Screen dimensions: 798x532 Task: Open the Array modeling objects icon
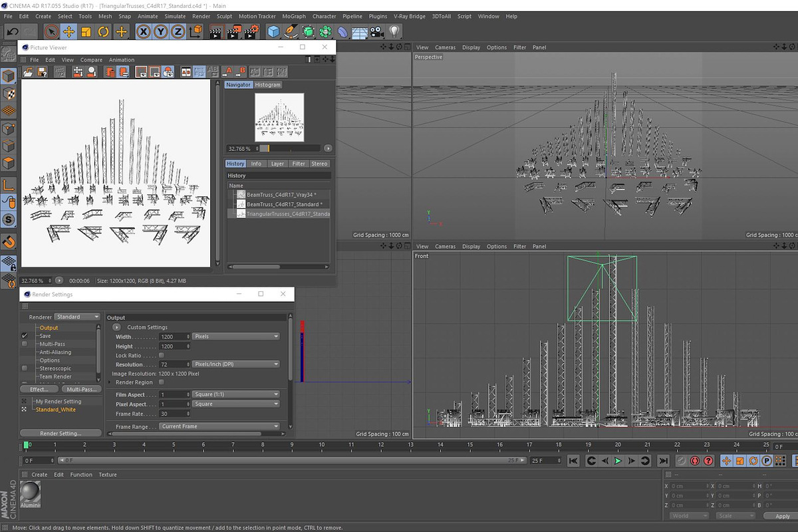325,31
